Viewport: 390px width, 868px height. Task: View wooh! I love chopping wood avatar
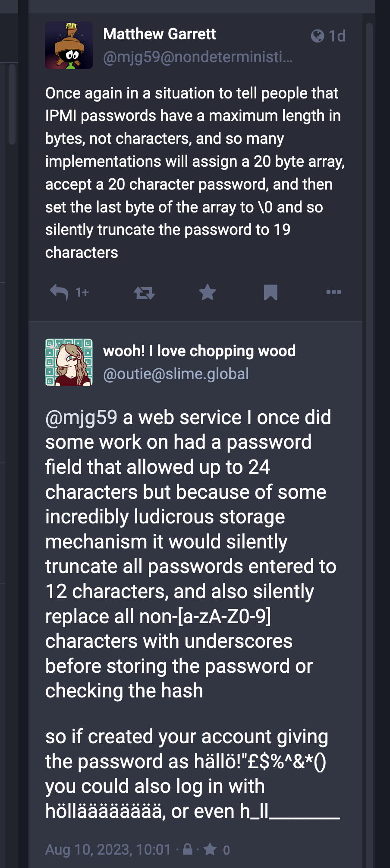click(69, 362)
